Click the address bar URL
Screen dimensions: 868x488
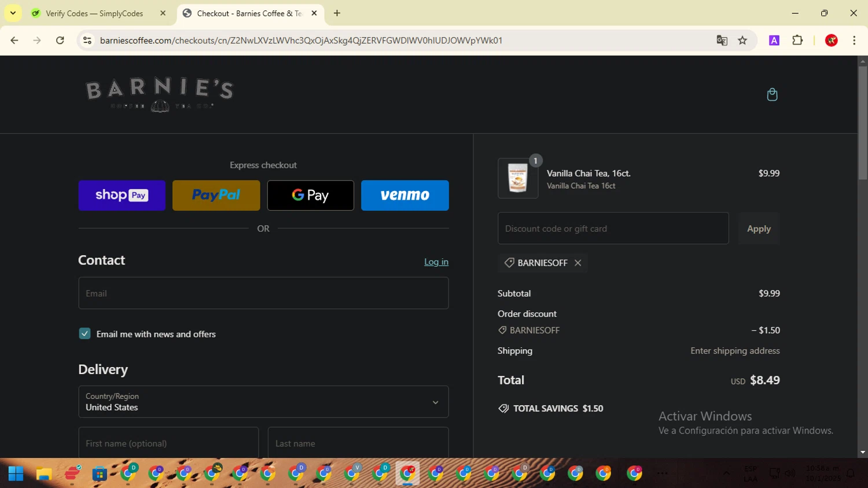click(x=301, y=41)
